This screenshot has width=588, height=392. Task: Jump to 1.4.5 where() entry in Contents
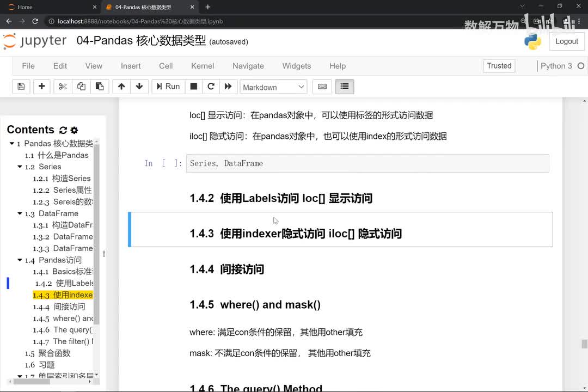pyautogui.click(x=63, y=318)
